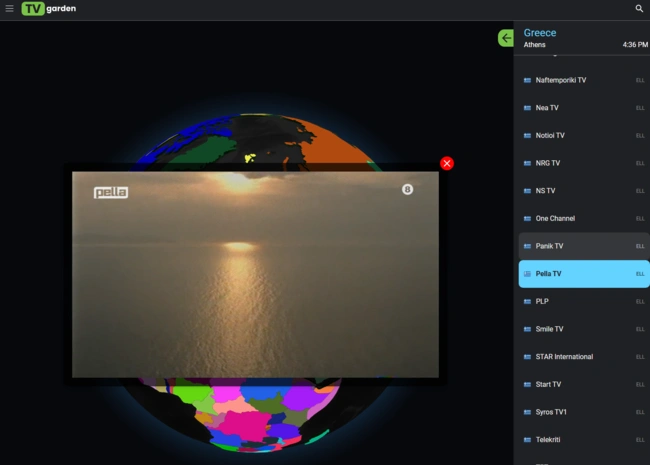650x465 pixels.
Task: Choose the PLP channel
Action: [x=542, y=301]
